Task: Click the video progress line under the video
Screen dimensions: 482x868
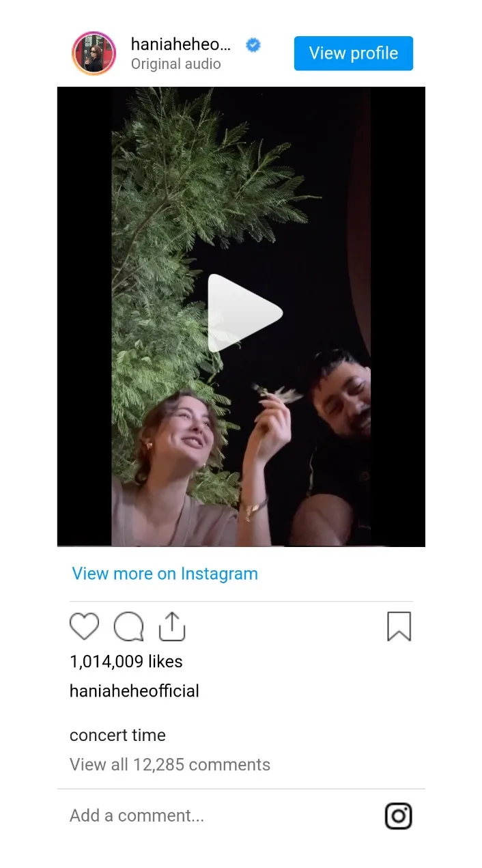Action: pos(241,546)
